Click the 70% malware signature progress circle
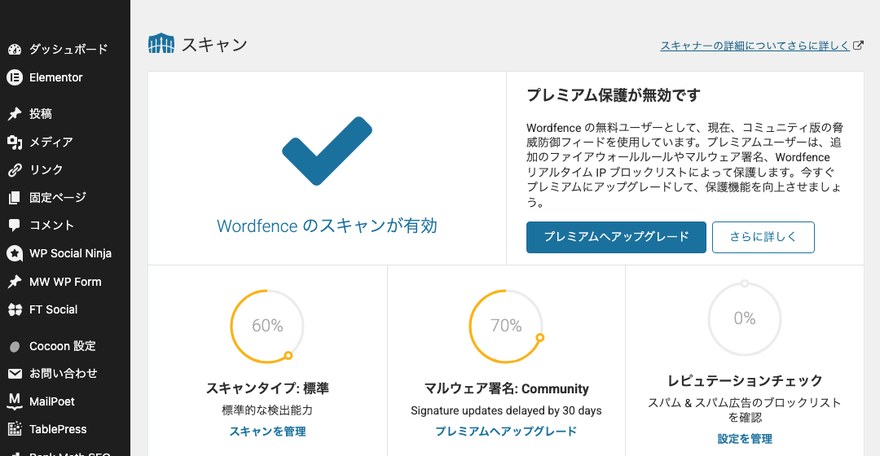The image size is (880, 456). coord(506,326)
